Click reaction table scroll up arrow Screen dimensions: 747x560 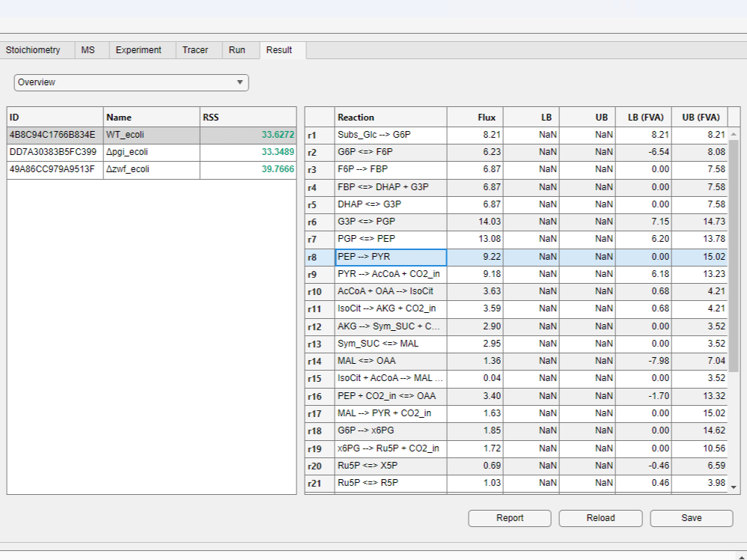[x=734, y=135]
